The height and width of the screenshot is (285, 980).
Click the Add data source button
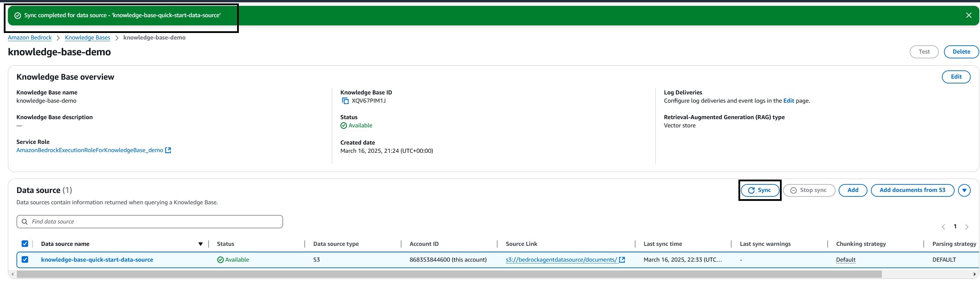click(x=853, y=190)
